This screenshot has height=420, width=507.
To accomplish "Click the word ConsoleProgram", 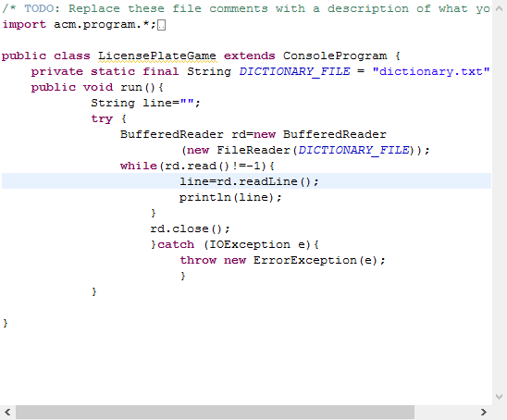I will (x=335, y=56).
